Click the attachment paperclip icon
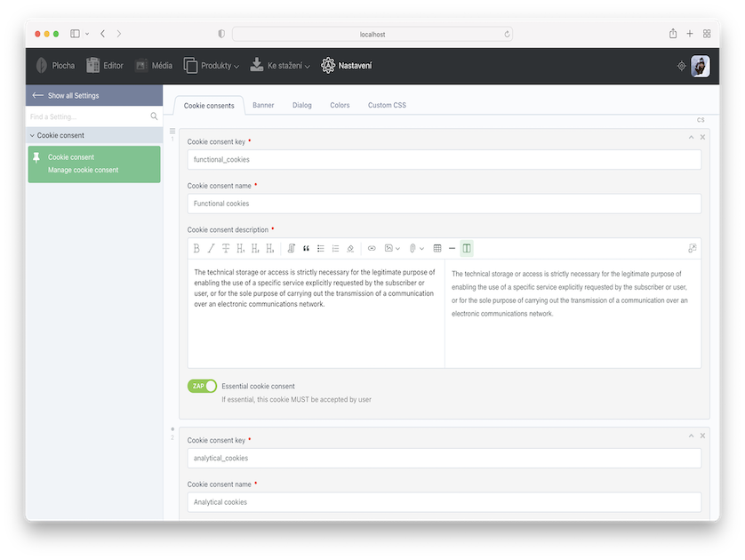This screenshot has width=745, height=560. coord(413,248)
